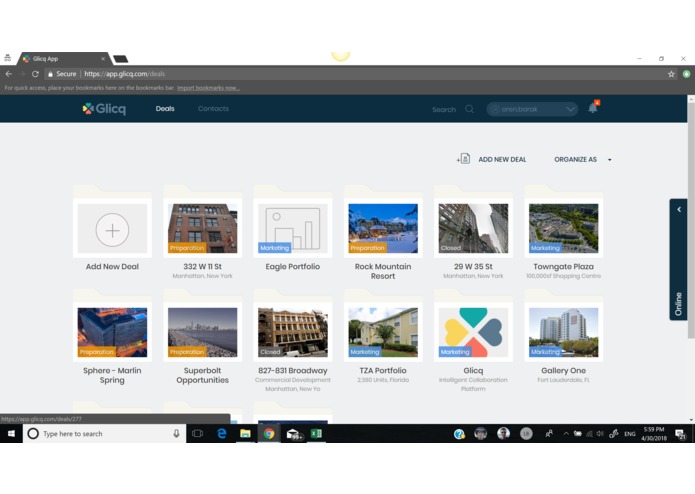Open the Action Center notifications icon
The image size is (695, 494).
(680, 434)
